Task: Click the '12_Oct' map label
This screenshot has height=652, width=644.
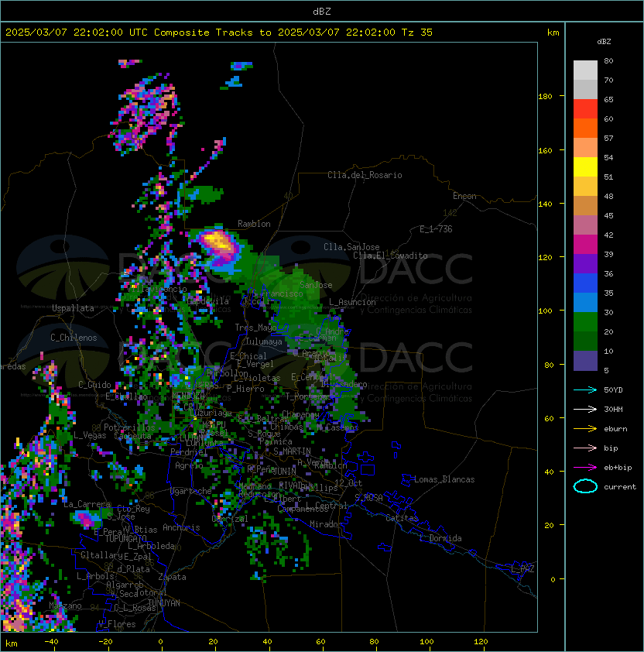Action: (x=348, y=483)
